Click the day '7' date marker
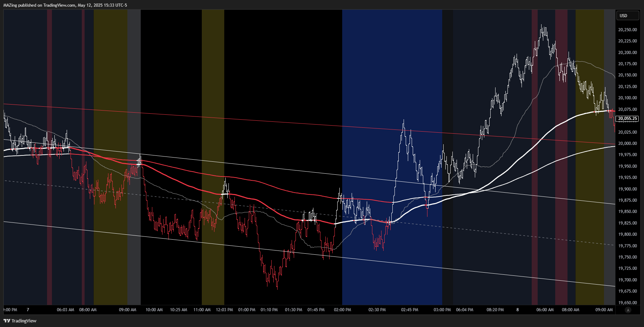Image resolution: width=644 pixels, height=327 pixels. click(x=28, y=310)
